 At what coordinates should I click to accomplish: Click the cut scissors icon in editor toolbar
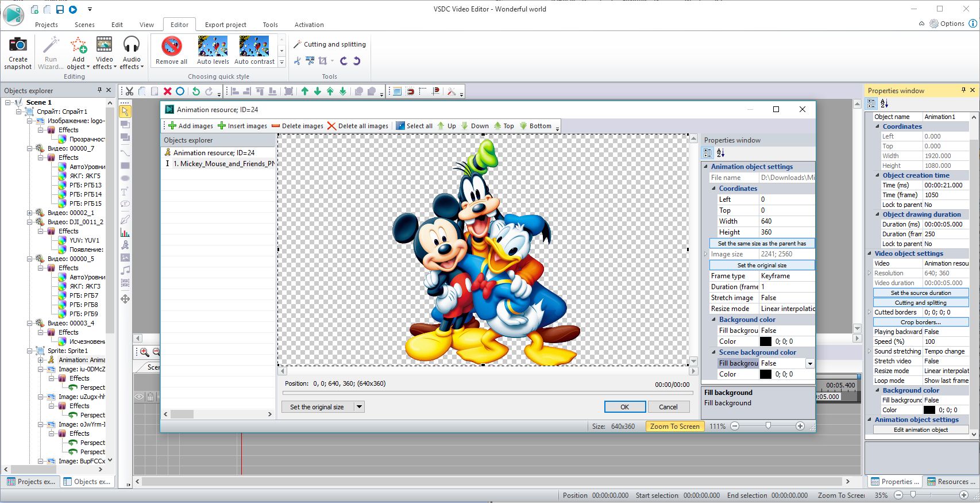coord(129,91)
